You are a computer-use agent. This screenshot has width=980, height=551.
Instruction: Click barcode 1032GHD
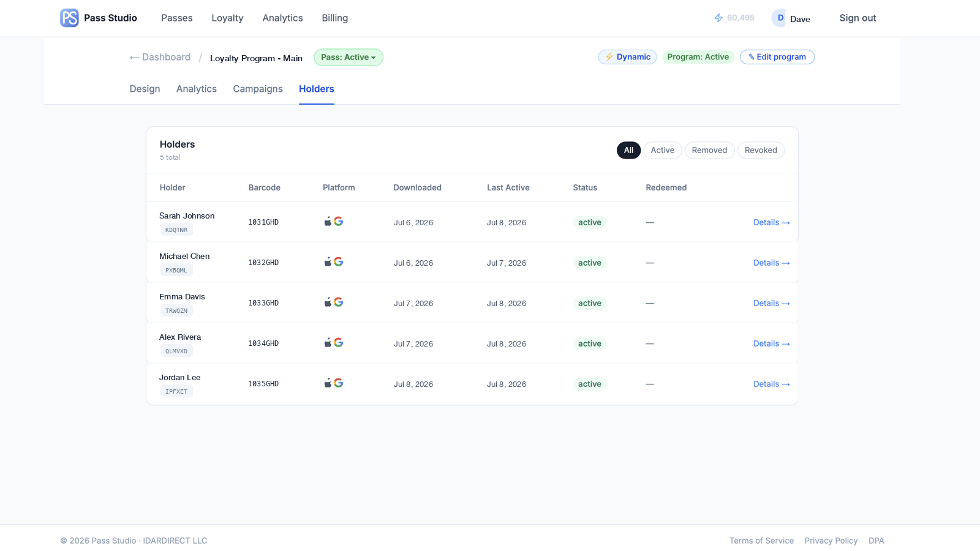pyautogui.click(x=263, y=263)
